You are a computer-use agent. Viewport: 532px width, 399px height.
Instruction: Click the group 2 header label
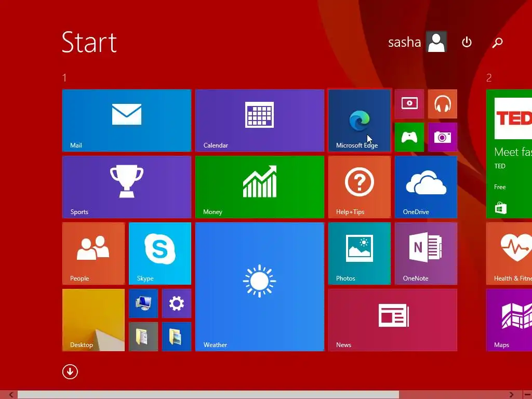489,78
